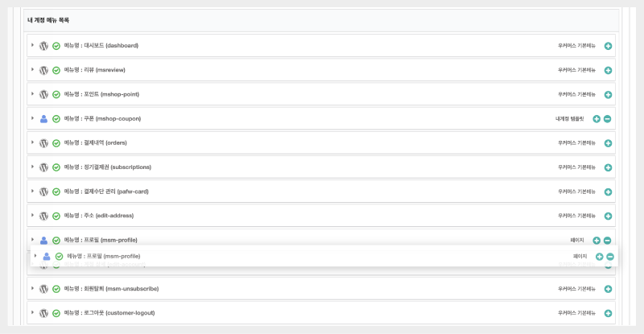Select the 회원탈퇴 (msm-unsubscribe) menu item label
Image resolution: width=644 pixels, height=334 pixels.
point(111,288)
